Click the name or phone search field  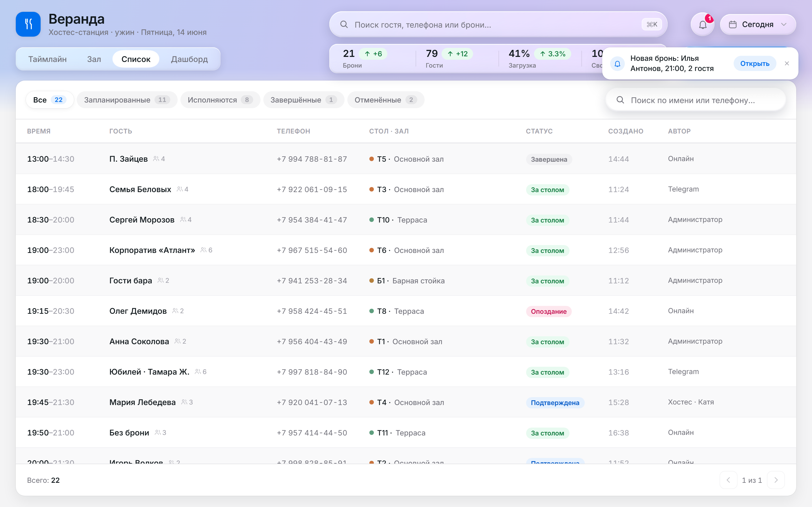pos(696,100)
